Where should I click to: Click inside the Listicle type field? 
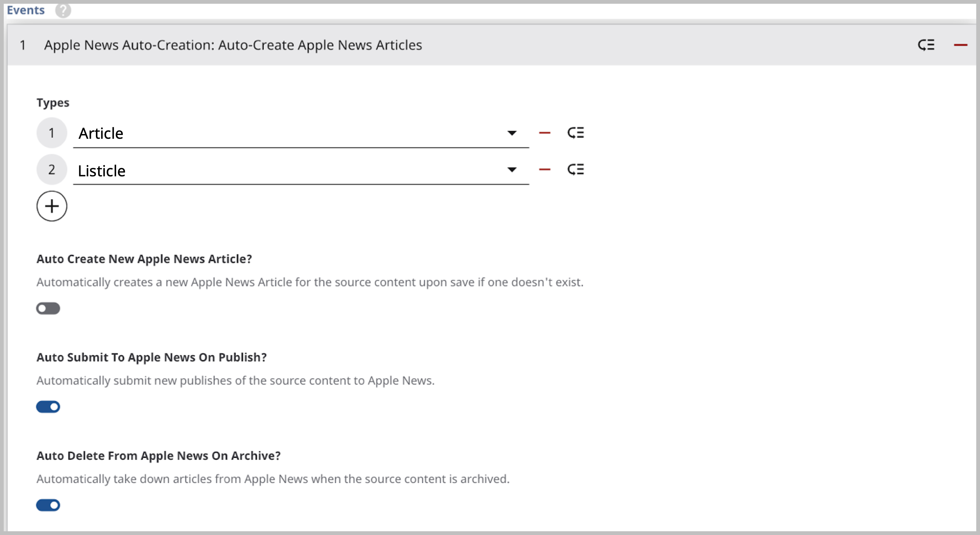coord(266,171)
